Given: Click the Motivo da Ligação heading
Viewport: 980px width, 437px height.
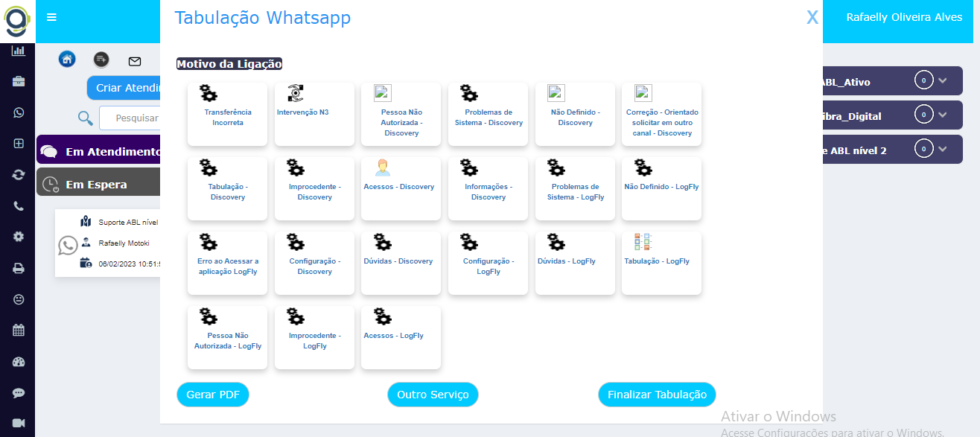Looking at the screenshot, I should pos(229,64).
